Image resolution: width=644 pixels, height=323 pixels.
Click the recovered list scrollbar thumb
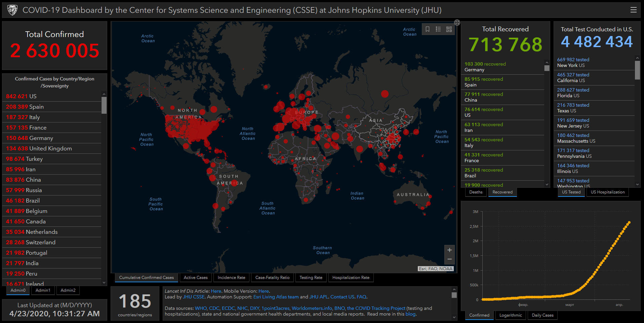pos(547,68)
